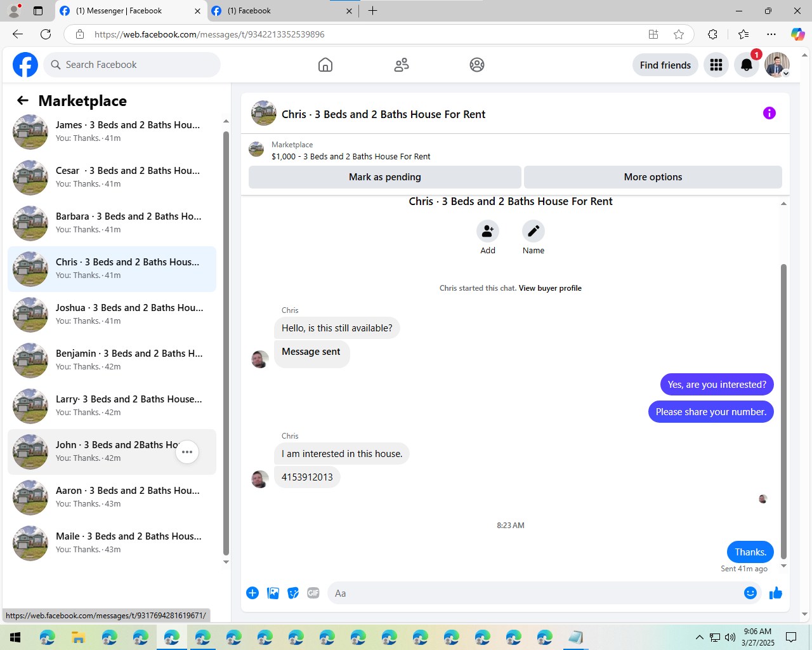Attach a photo with the image icon
812x650 pixels.
pyautogui.click(x=273, y=593)
